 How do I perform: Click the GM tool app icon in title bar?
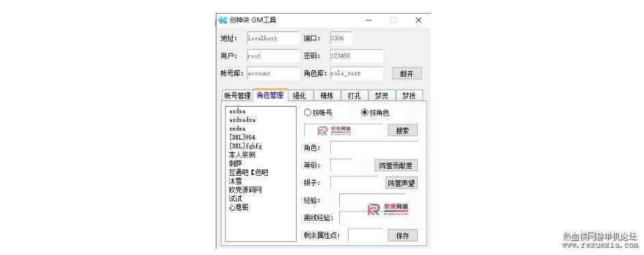pos(223,20)
